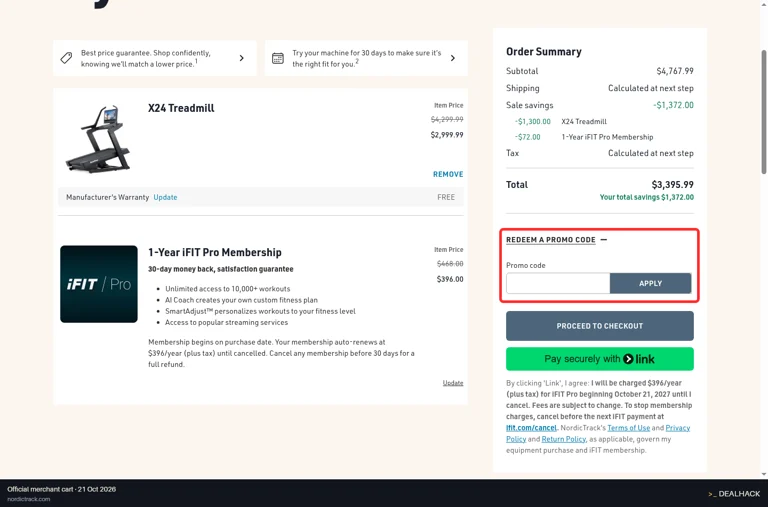This screenshot has width=768, height=507.
Task: Collapse the Redeem a Promo Code section
Action: pyautogui.click(x=551, y=240)
